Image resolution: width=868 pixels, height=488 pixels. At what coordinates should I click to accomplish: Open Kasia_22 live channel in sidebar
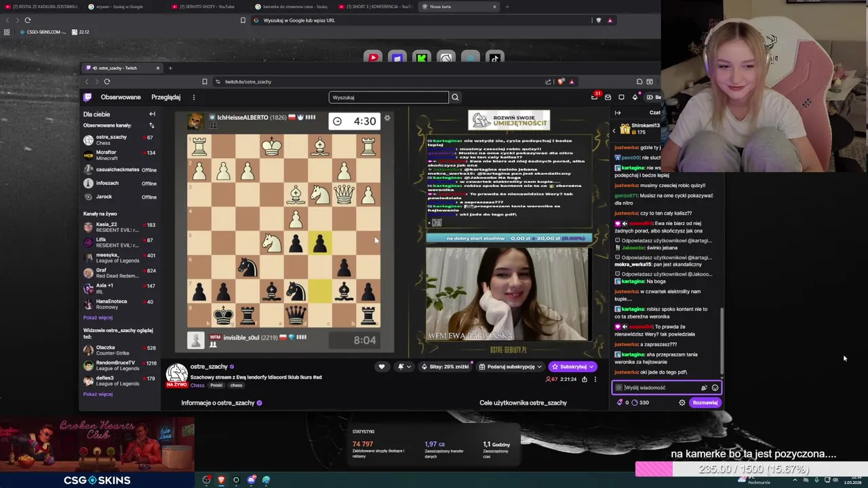click(119, 227)
